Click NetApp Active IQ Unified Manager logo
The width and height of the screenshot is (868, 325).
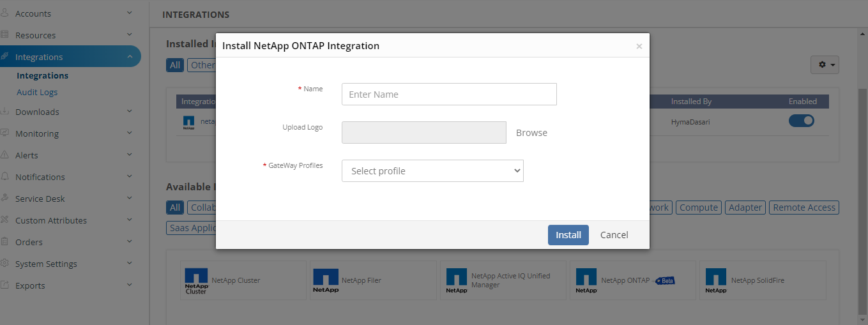coord(457,280)
